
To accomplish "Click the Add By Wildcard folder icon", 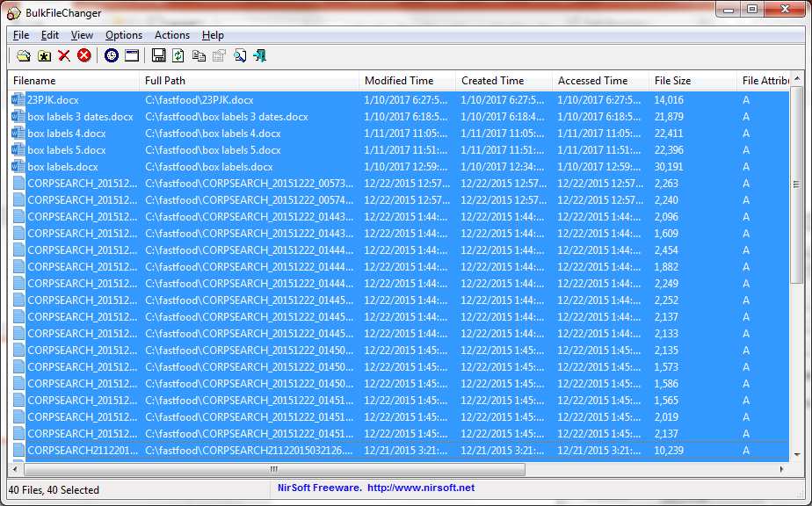I will click(x=45, y=55).
